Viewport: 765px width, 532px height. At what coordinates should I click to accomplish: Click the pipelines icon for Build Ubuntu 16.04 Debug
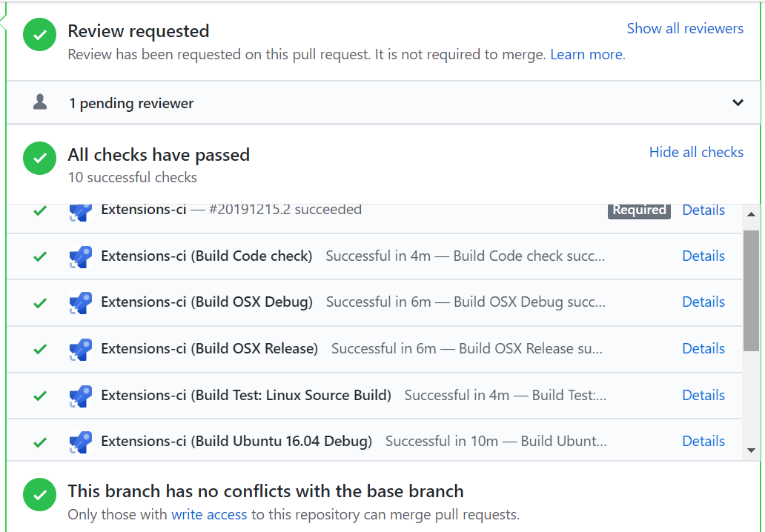coord(81,441)
